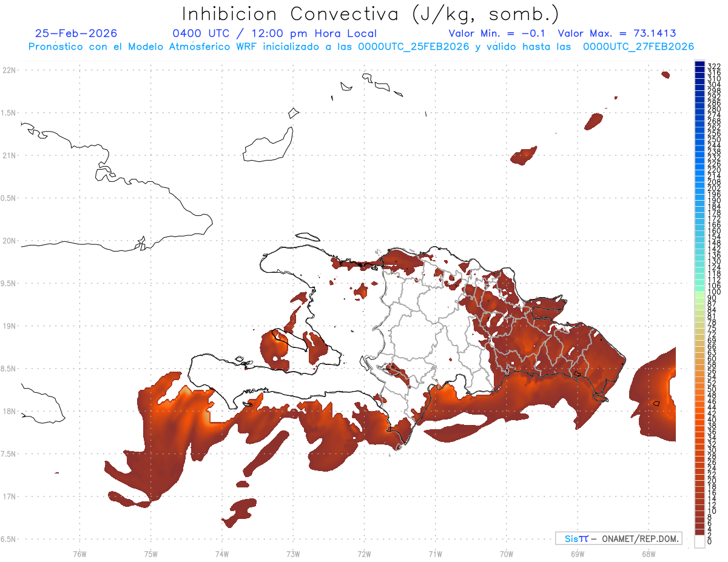Viewport: 728px width, 562px height.
Task: Click the initialization time '0000UTC_25FEB2026'
Action: click(x=414, y=47)
